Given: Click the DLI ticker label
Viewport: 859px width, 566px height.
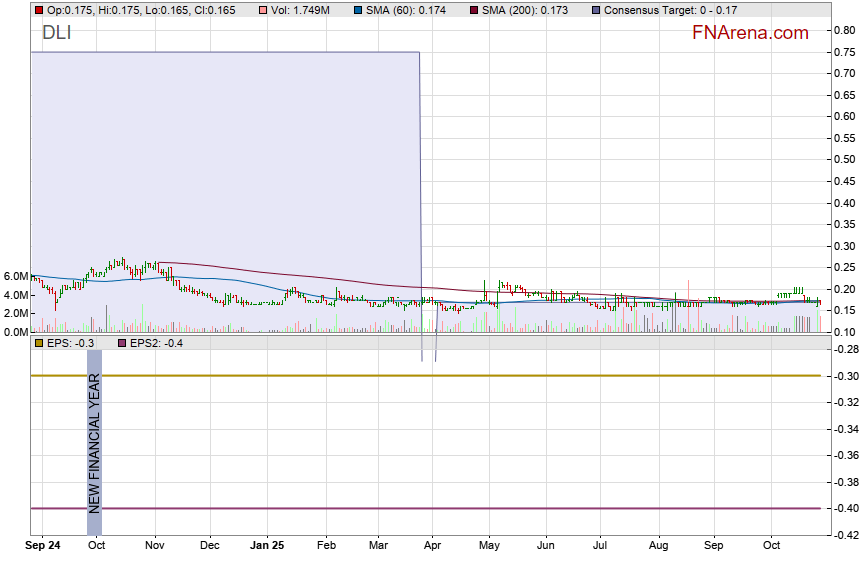Looking at the screenshot, I should (56, 33).
